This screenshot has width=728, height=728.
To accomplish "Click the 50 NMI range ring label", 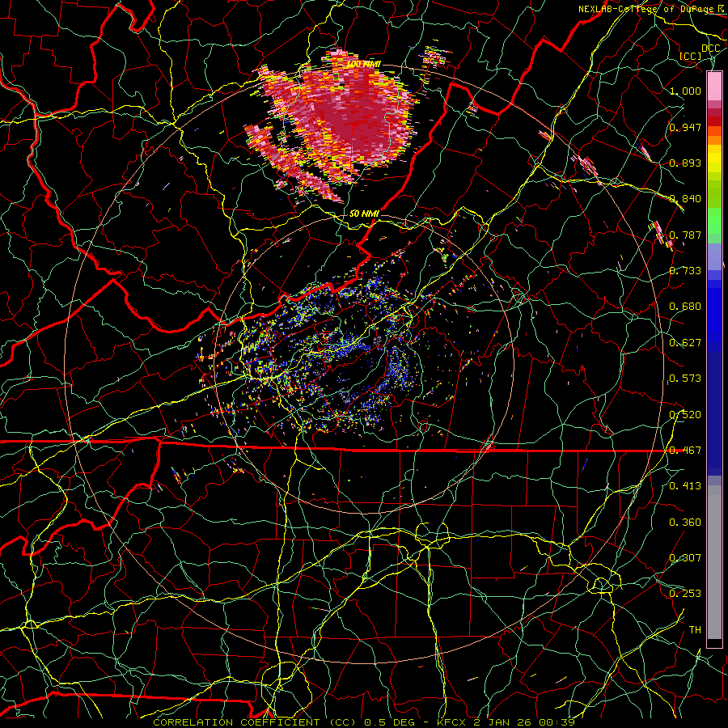I will point(364,214).
